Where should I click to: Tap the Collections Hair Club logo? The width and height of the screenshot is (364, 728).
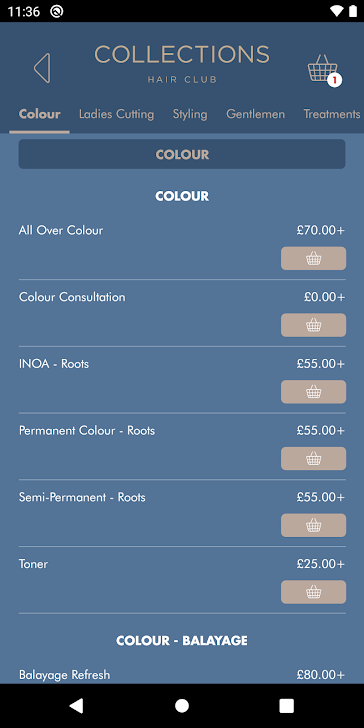(182, 63)
